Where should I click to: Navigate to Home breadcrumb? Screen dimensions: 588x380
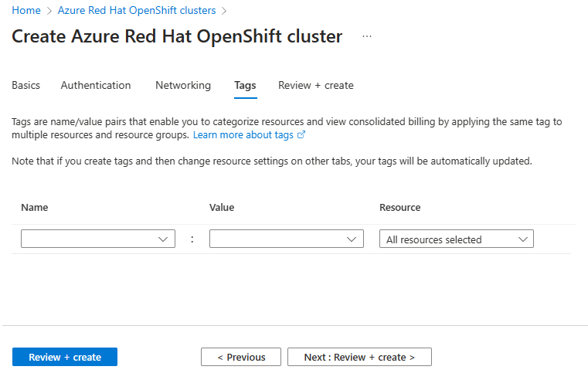coord(25,11)
